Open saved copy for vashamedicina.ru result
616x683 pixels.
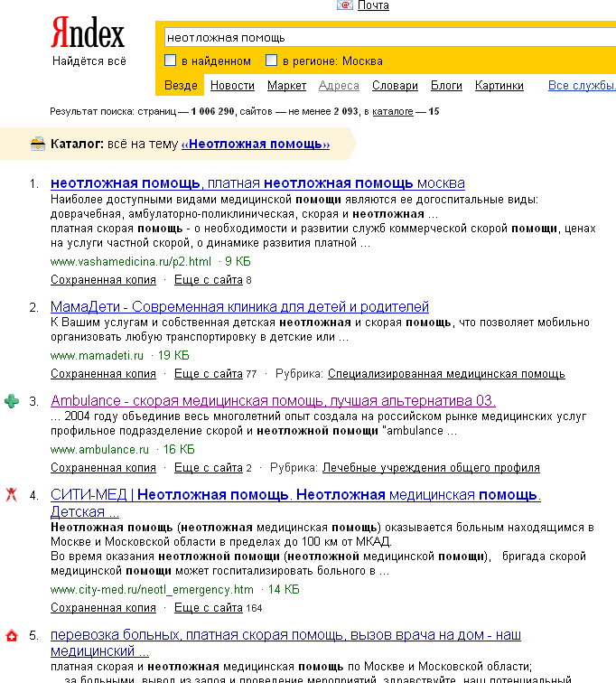(x=103, y=280)
